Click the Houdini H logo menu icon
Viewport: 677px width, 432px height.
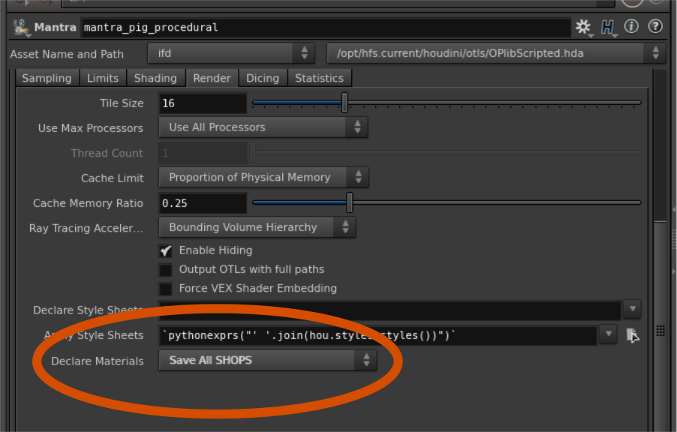click(x=608, y=27)
